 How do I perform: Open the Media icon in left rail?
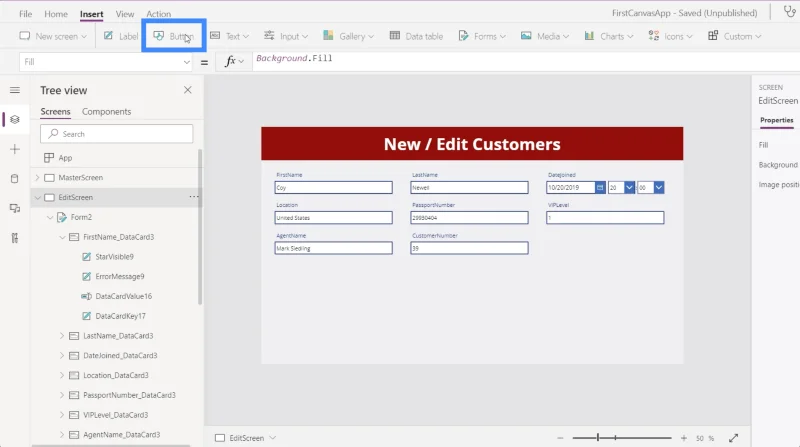pos(15,208)
